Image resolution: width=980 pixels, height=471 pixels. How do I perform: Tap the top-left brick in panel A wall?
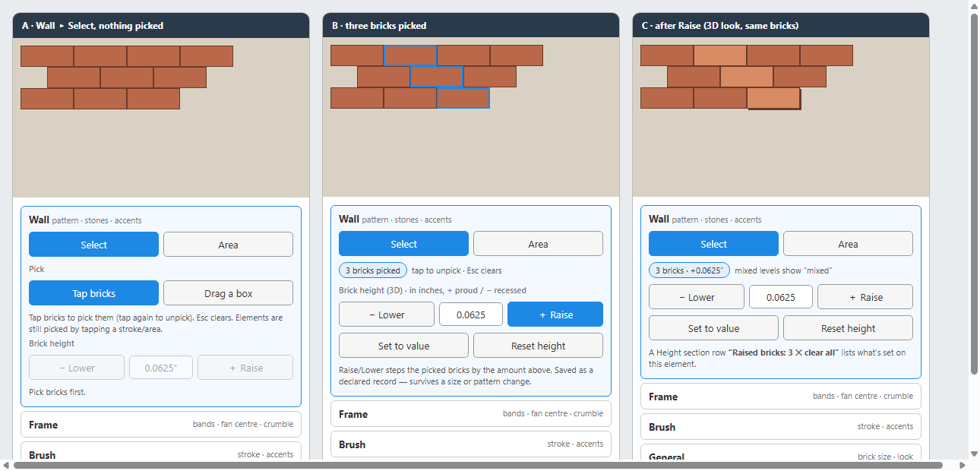coord(47,56)
